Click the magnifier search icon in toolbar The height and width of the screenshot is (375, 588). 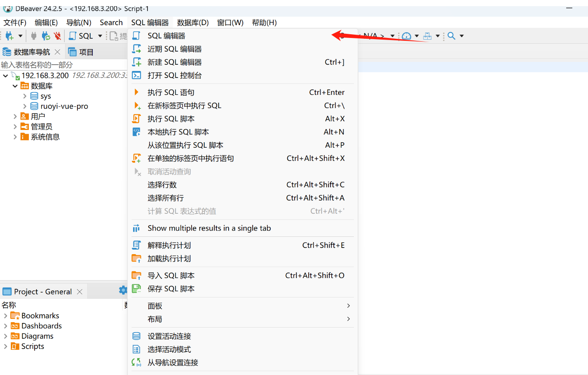click(x=452, y=36)
